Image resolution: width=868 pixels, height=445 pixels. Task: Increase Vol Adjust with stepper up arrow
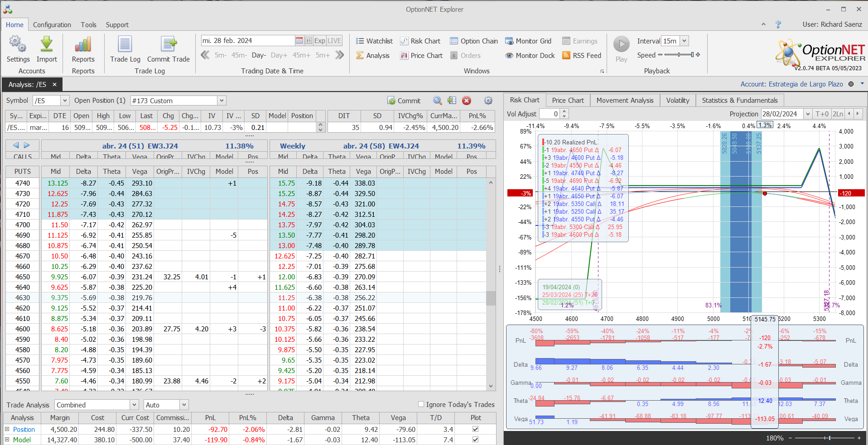coord(564,112)
